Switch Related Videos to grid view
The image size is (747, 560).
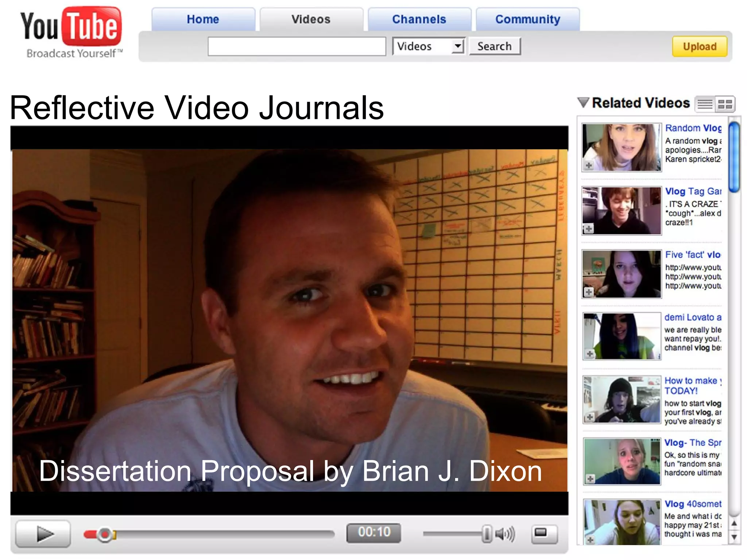(725, 105)
